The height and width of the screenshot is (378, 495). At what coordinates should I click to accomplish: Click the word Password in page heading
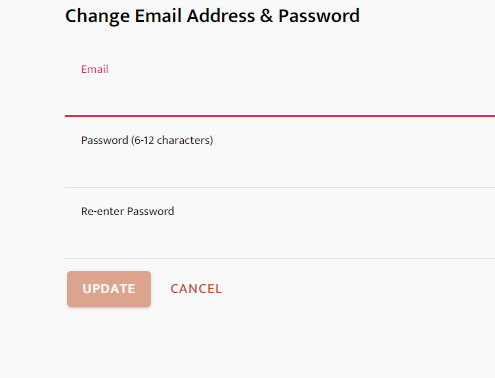pos(319,16)
